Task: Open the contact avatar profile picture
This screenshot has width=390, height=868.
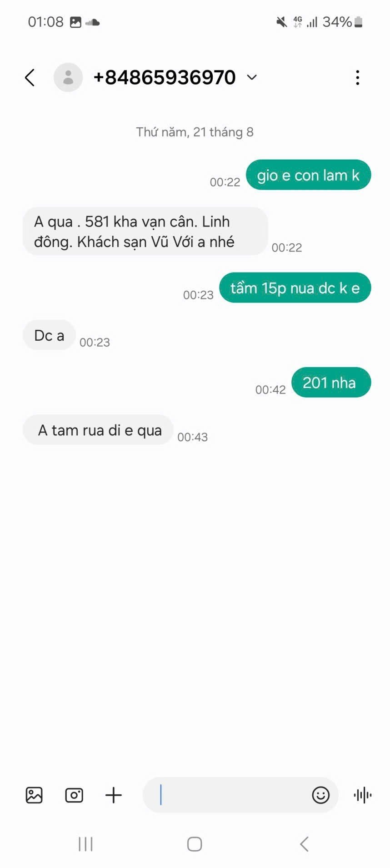Action: [x=68, y=77]
